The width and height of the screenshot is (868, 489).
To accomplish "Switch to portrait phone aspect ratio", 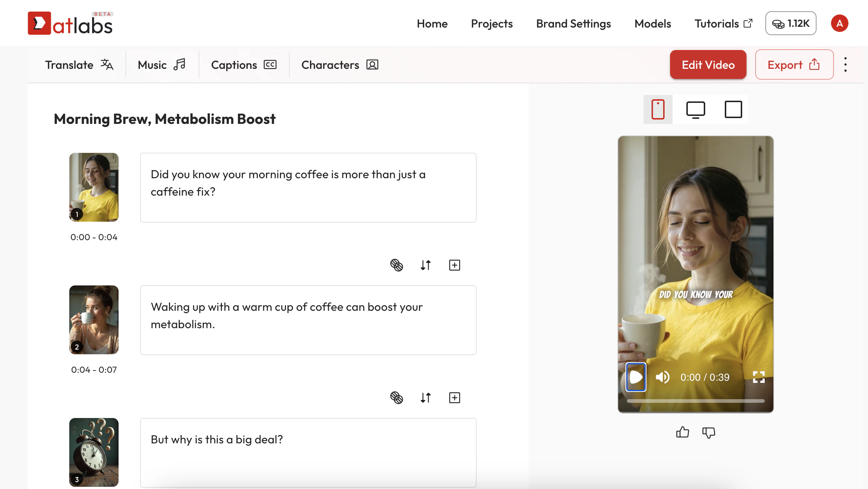I will (x=658, y=109).
